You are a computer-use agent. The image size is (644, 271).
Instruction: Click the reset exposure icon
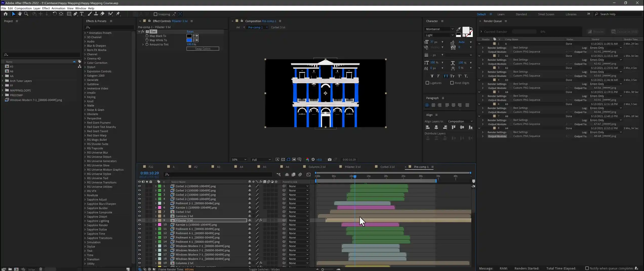pos(313,160)
